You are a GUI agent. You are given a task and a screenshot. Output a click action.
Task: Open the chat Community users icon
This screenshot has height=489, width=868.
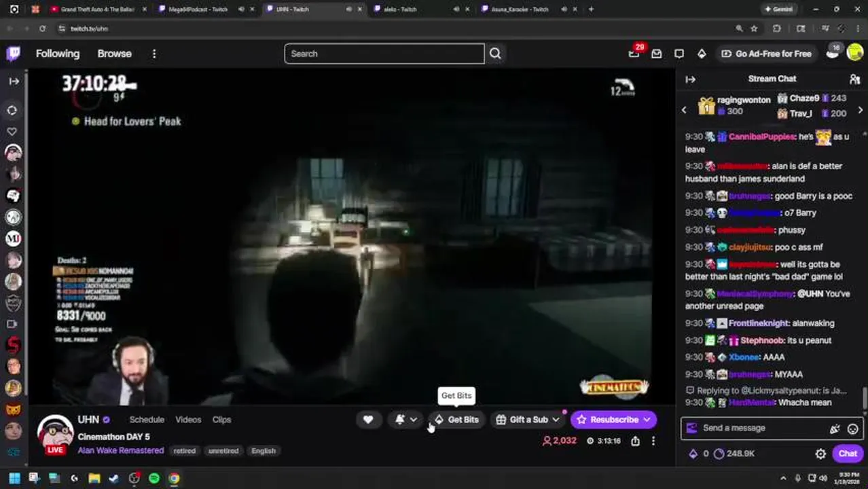pos(854,79)
